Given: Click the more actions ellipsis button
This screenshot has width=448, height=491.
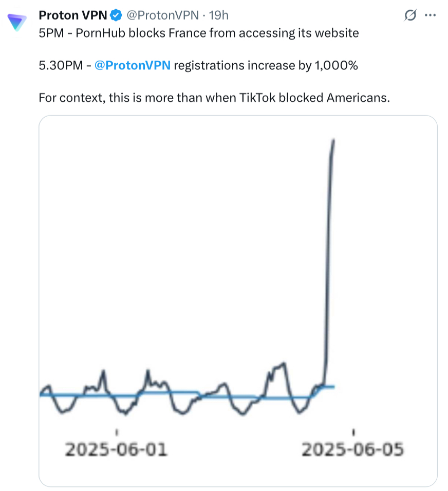Looking at the screenshot, I should click(x=431, y=15).
